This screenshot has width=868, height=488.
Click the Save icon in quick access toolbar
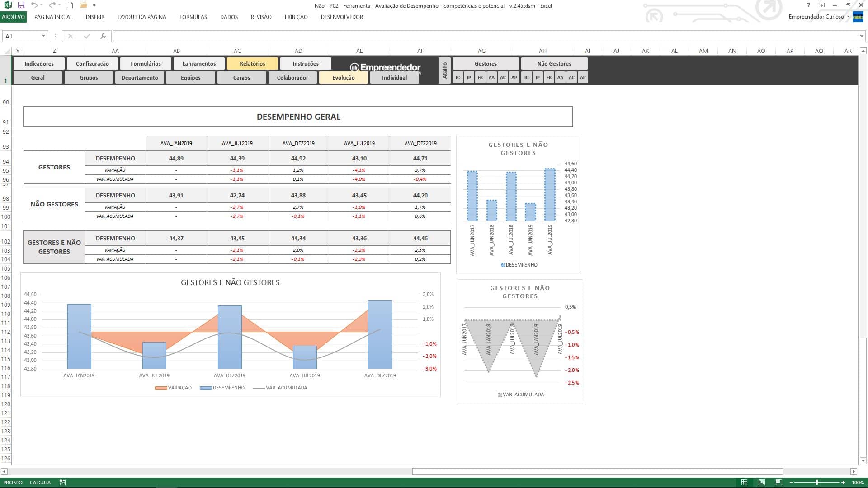pyautogui.click(x=21, y=5)
